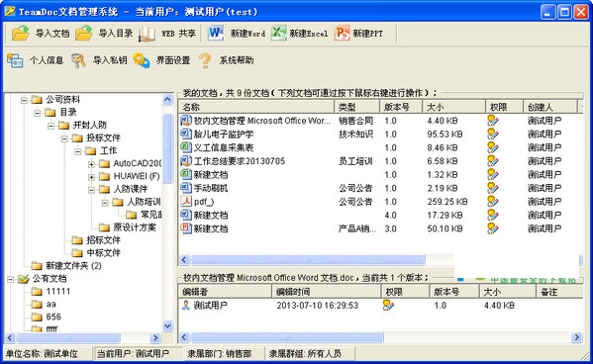Click 隶属部门: 销售部 in status bar

point(220,354)
